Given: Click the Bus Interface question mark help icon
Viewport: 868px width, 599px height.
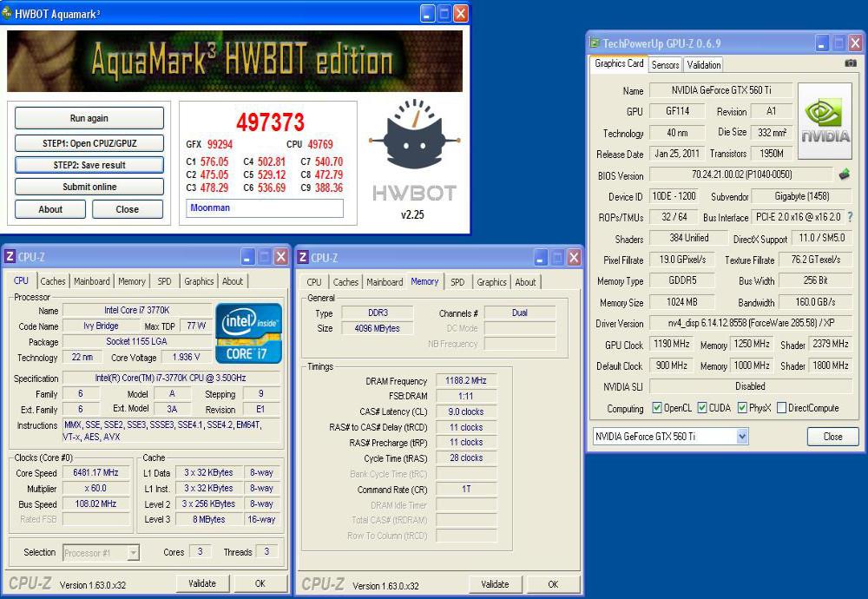Looking at the screenshot, I should pyautogui.click(x=851, y=217).
